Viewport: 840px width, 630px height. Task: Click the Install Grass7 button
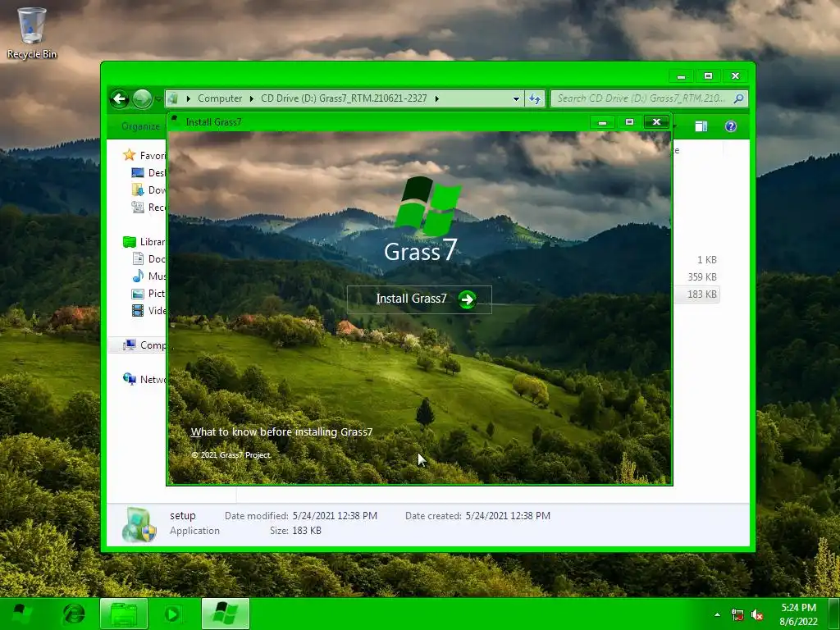pos(419,299)
